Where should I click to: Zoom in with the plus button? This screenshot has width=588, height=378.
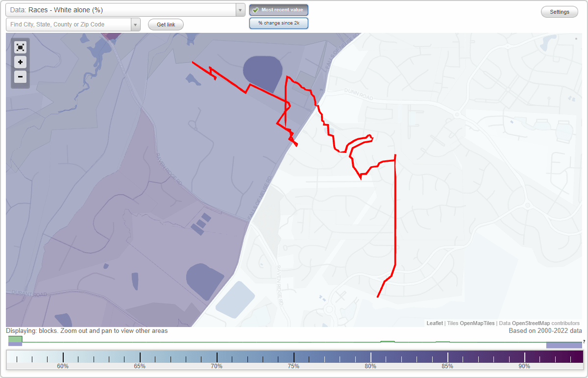click(20, 62)
